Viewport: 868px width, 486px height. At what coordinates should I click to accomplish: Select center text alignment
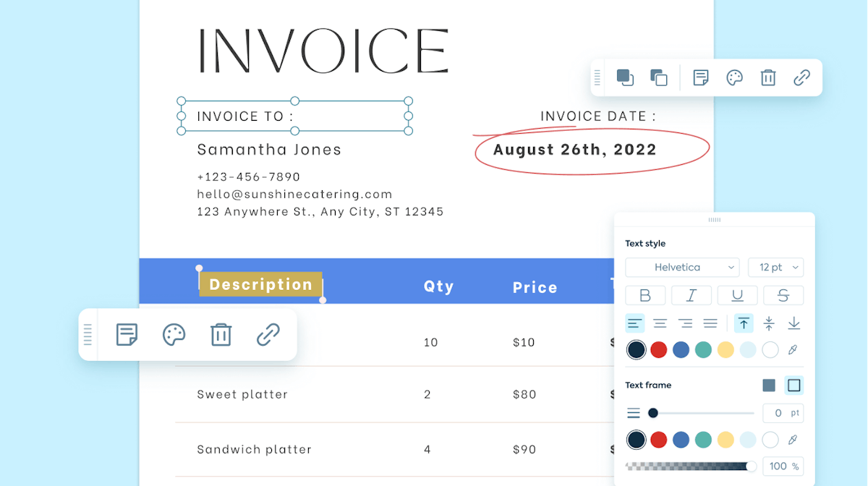tap(660, 323)
